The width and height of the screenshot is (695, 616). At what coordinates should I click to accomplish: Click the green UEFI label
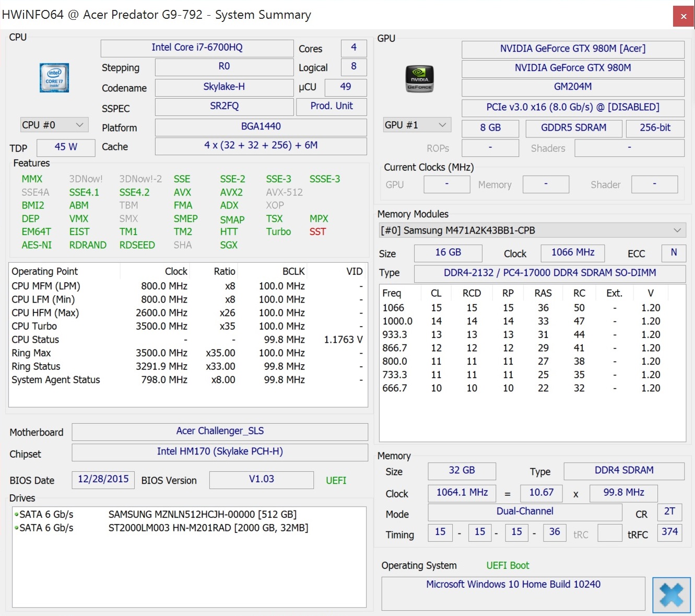336,480
